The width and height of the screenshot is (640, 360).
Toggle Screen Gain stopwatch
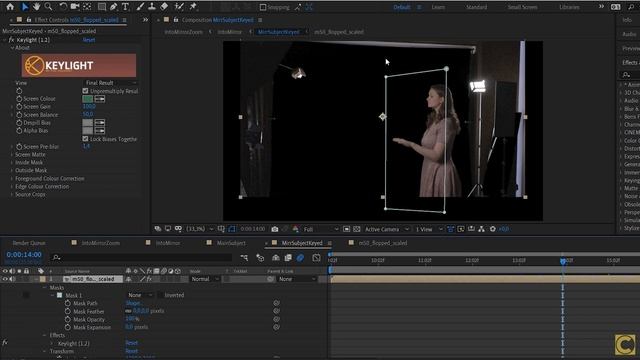(19, 107)
